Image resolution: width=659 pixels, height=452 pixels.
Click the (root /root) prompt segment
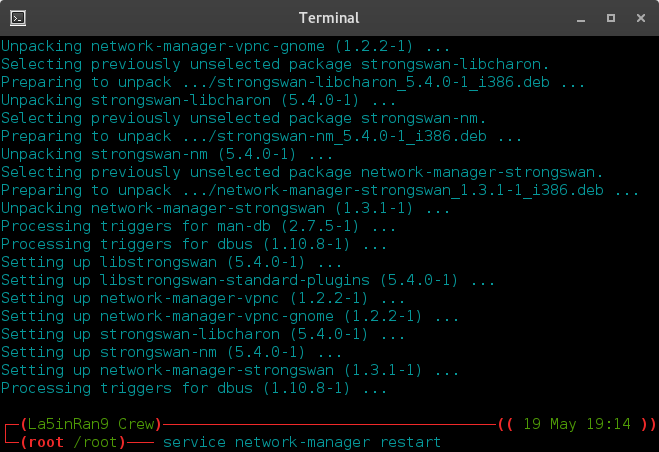click(x=73, y=442)
